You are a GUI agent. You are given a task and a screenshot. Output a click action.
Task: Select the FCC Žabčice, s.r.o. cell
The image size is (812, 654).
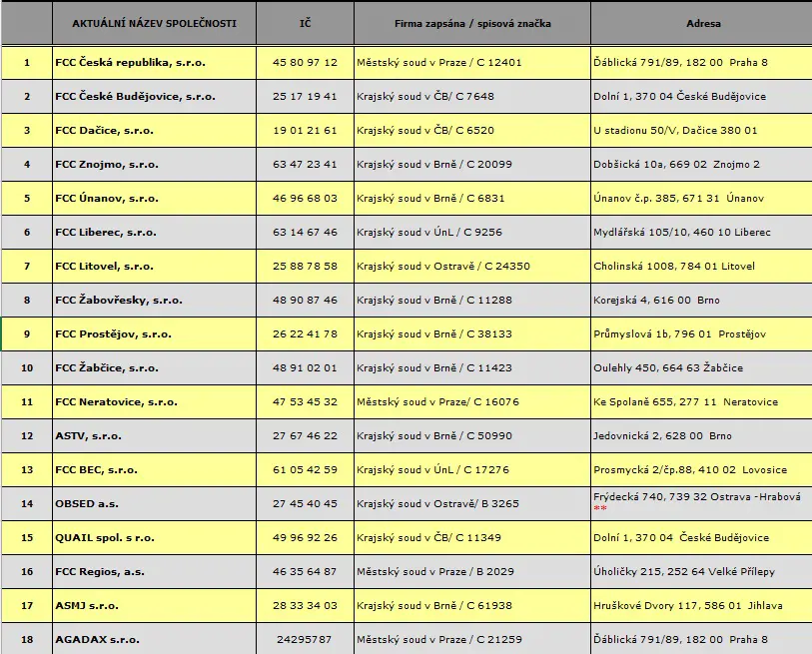(154, 367)
